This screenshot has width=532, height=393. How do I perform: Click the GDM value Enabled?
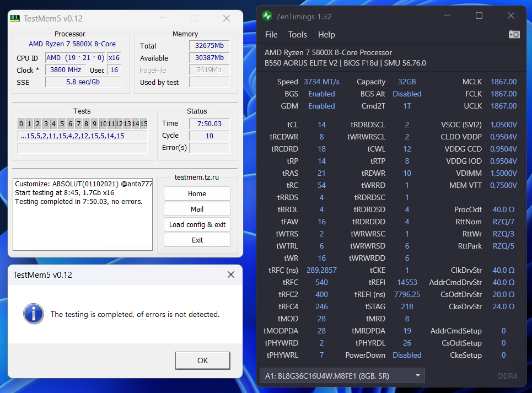click(x=321, y=106)
